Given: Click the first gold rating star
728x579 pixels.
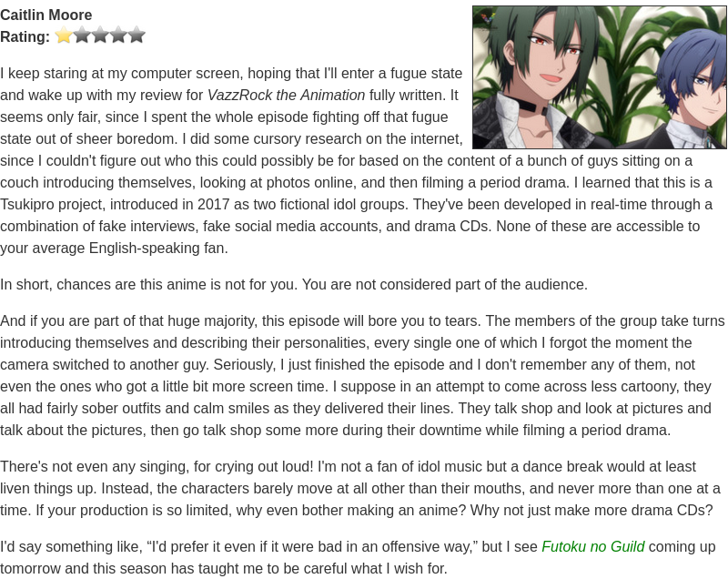Looking at the screenshot, I should coord(63,35).
